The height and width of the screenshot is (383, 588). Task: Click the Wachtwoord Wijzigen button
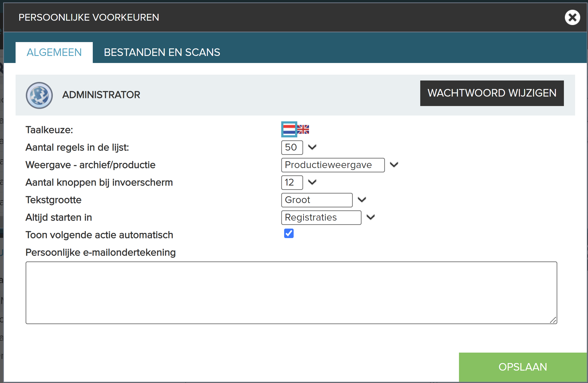click(x=492, y=93)
